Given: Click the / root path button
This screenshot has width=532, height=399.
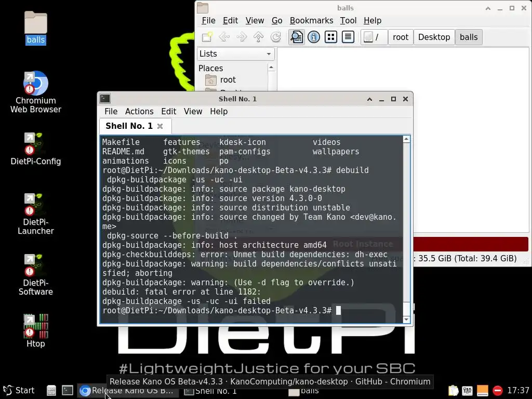Looking at the screenshot, I should tap(374, 37).
